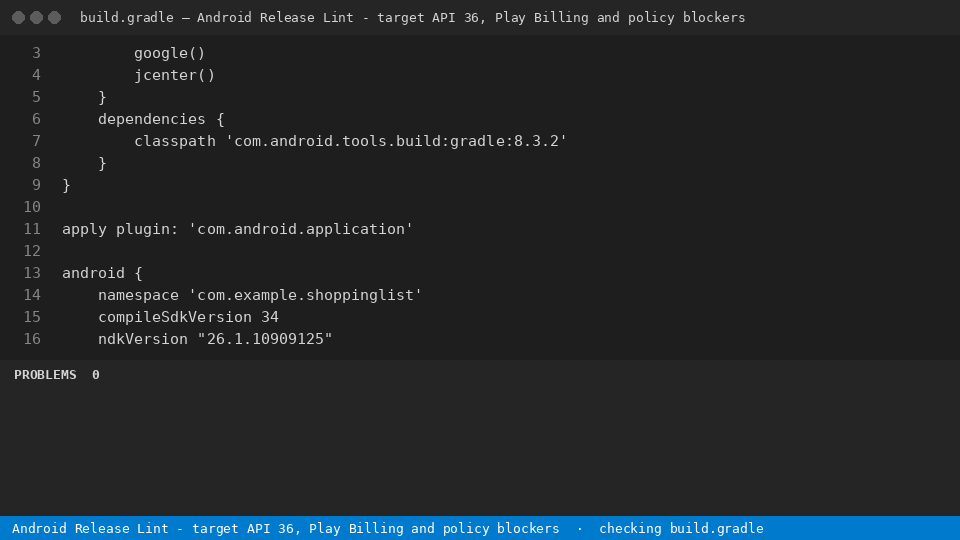960x540 pixels.
Task: Click the third window control button
Action: point(54,18)
